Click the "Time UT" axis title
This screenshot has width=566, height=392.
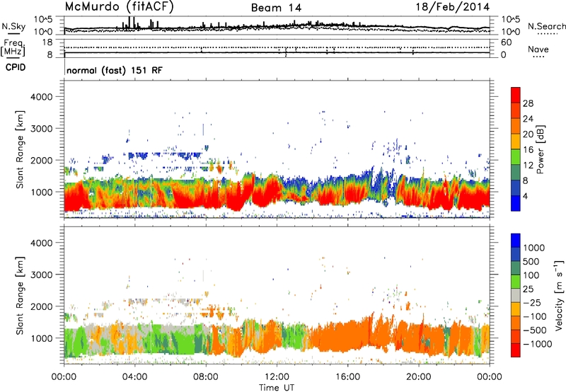click(277, 388)
